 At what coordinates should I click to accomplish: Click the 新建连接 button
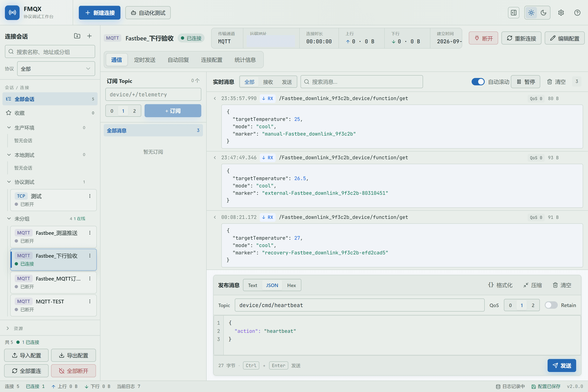point(99,13)
